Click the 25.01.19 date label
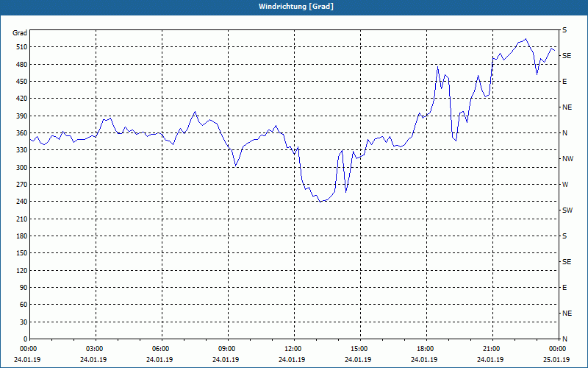The image size is (588, 368). coord(556,360)
